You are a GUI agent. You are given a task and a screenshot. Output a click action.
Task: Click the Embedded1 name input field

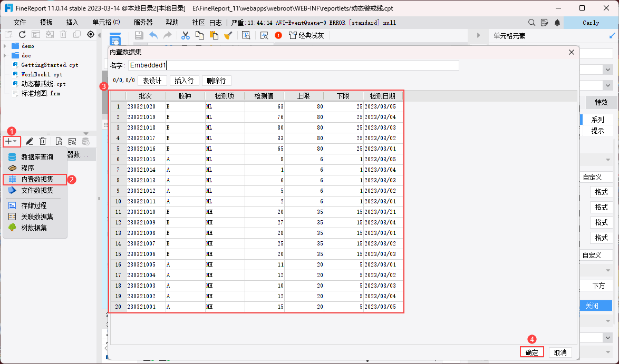point(293,65)
